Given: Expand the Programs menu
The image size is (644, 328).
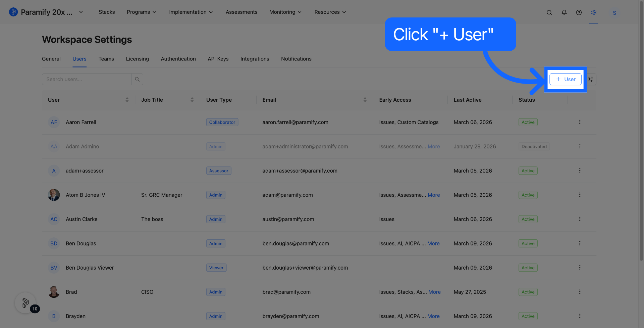Looking at the screenshot, I should (142, 12).
